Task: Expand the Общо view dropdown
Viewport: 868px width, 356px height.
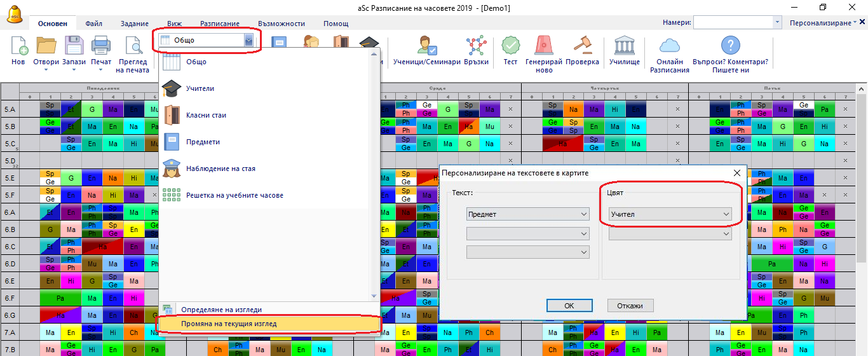Action: (x=248, y=40)
